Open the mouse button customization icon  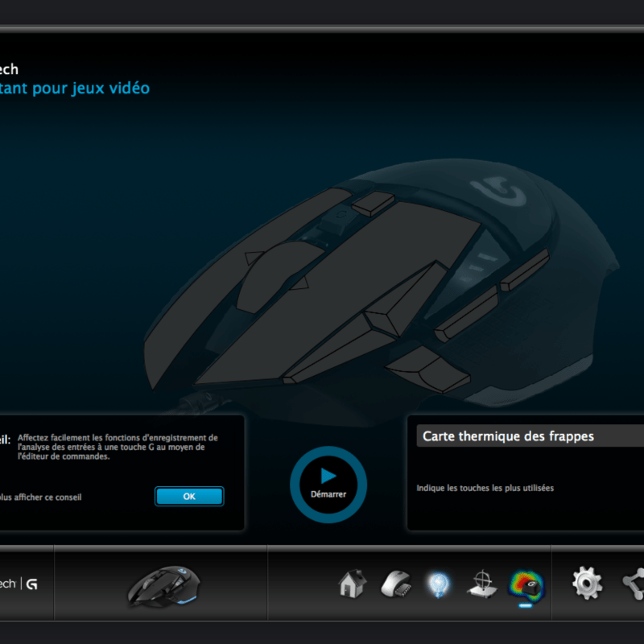click(x=396, y=584)
